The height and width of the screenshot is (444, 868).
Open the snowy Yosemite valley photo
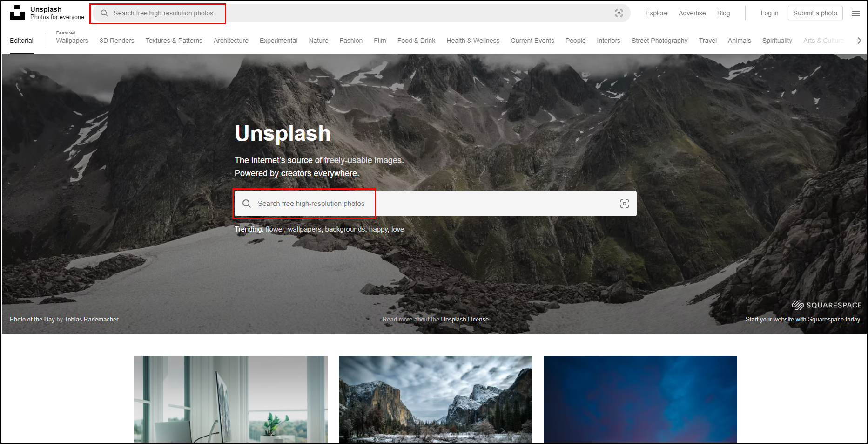(436, 399)
